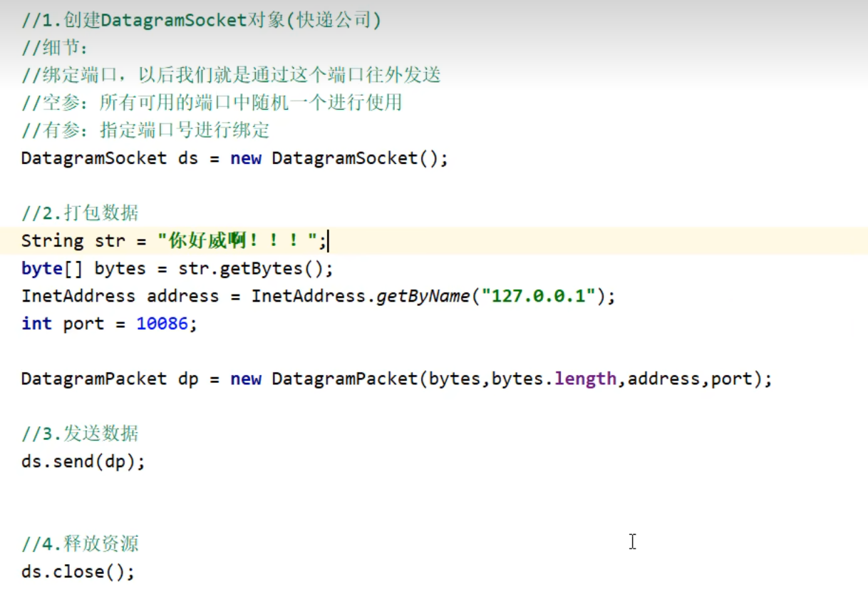Click the ds.close() statement
The height and width of the screenshot is (614, 868).
pos(78,572)
